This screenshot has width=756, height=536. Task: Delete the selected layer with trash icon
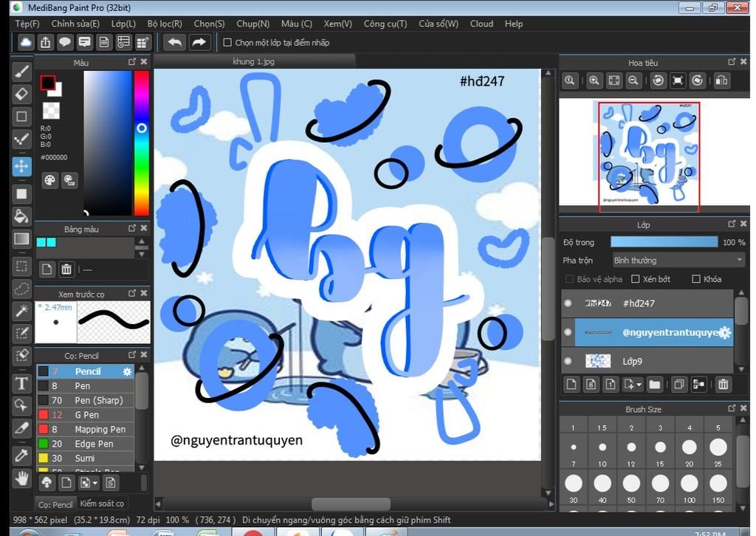coord(723,384)
